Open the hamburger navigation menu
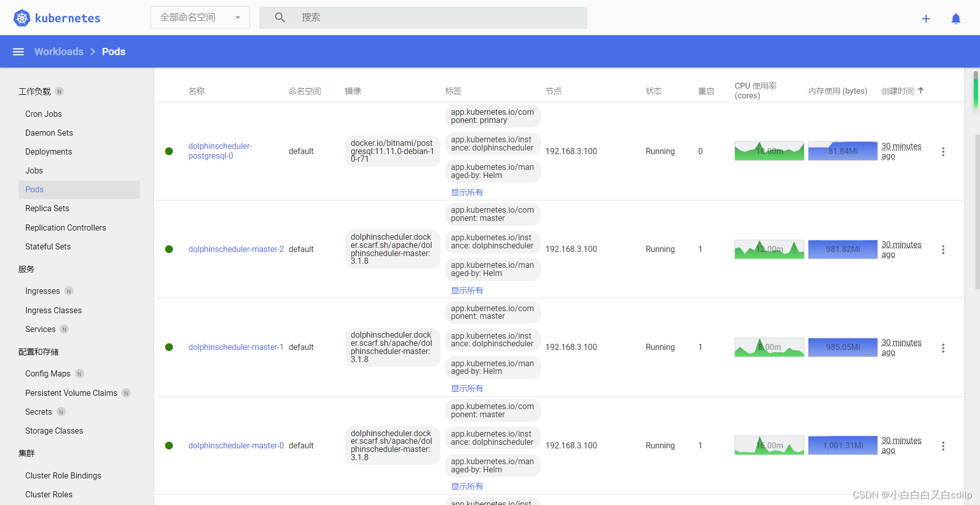The width and height of the screenshot is (980, 505). pos(18,52)
